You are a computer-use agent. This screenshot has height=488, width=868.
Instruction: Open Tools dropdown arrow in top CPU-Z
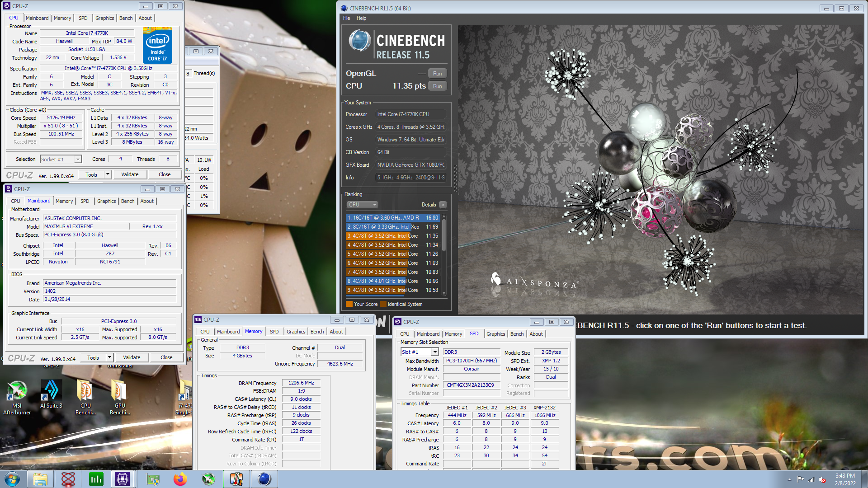pyautogui.click(x=108, y=174)
